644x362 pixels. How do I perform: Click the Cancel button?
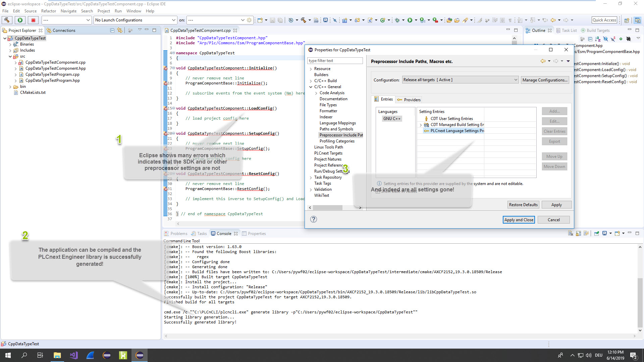[x=553, y=220]
